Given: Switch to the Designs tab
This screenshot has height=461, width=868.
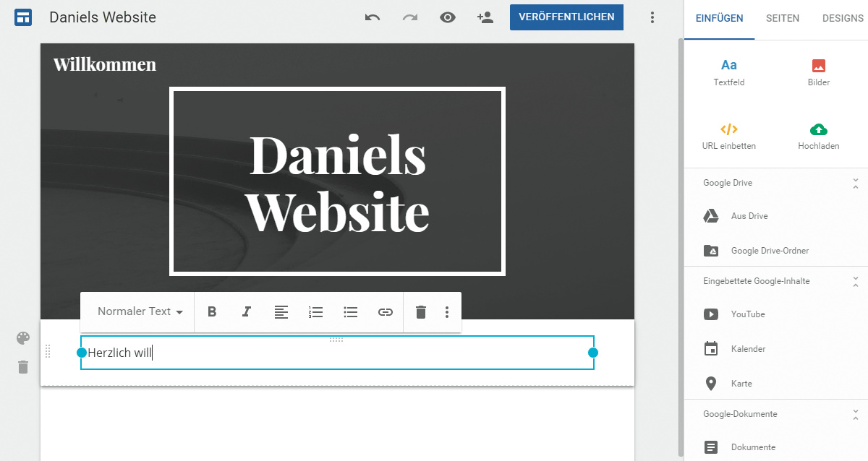Looking at the screenshot, I should tap(842, 19).
